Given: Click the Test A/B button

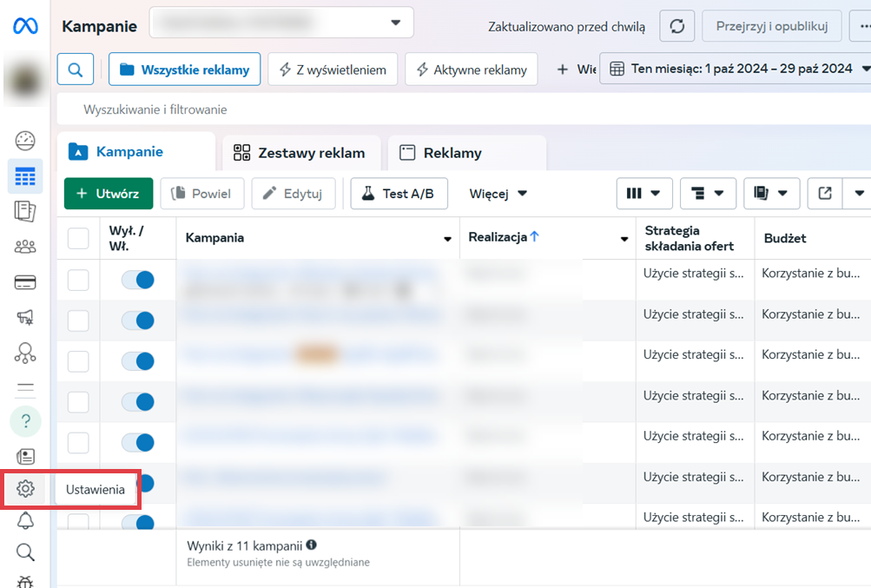Looking at the screenshot, I should [399, 194].
